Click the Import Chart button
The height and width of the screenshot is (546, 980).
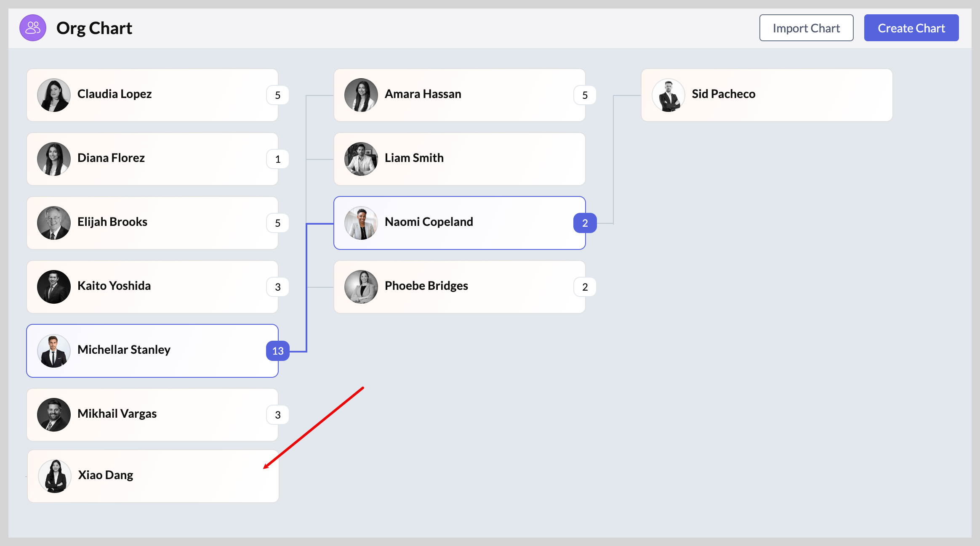coord(806,28)
